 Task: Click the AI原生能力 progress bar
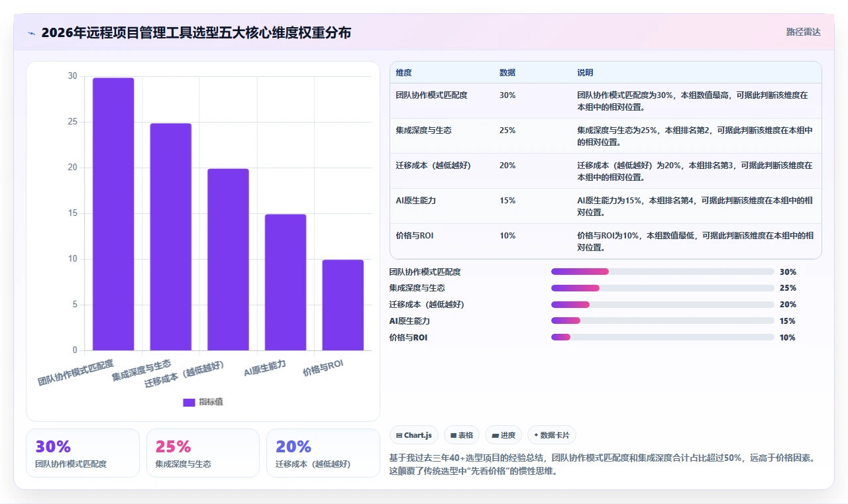click(x=662, y=321)
